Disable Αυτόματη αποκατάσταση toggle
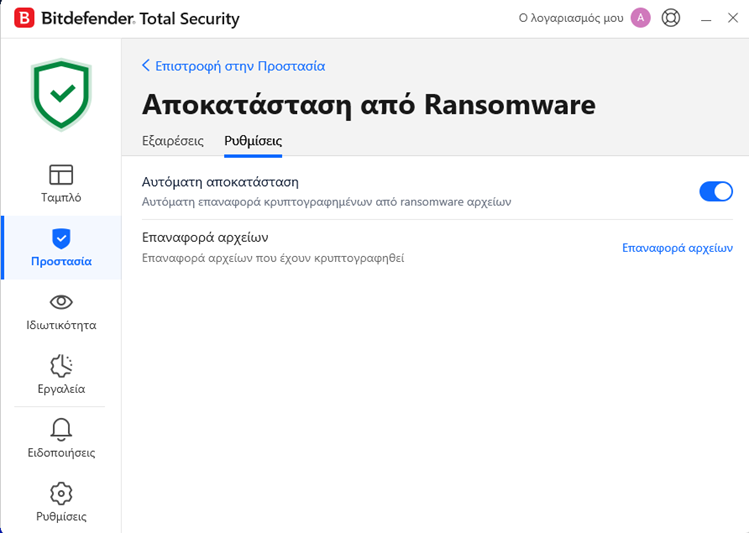The image size is (749, 533). point(715,191)
